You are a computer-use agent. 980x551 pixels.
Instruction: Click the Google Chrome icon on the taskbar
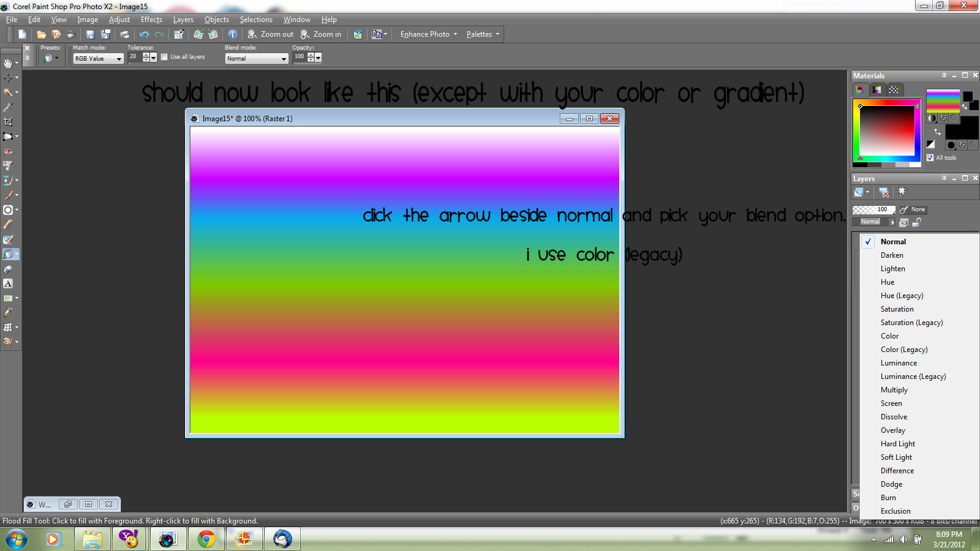pos(206,539)
